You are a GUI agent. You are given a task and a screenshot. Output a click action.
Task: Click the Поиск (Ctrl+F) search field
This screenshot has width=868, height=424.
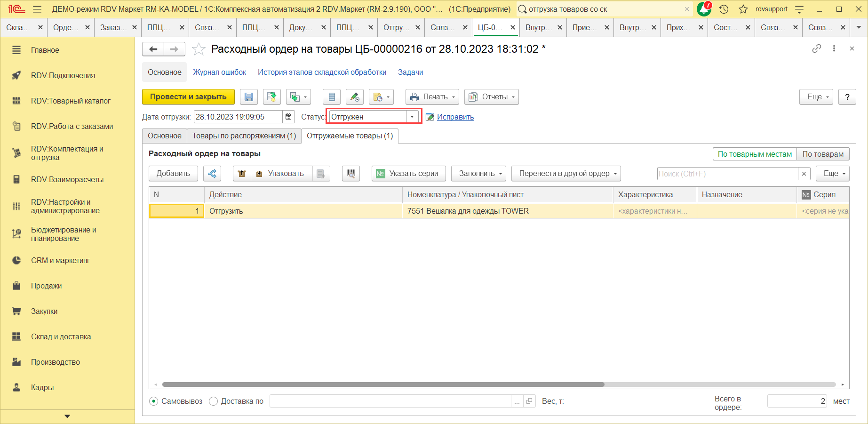point(727,174)
